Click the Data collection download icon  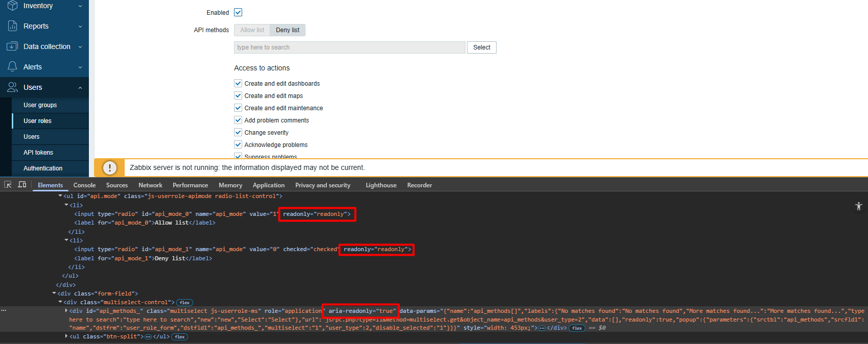(12, 46)
